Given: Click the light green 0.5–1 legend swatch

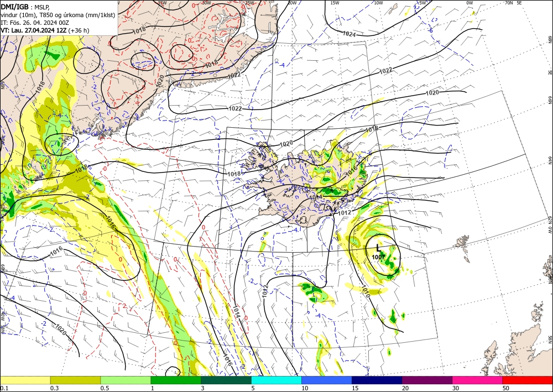Looking at the screenshot, I should point(126,380).
